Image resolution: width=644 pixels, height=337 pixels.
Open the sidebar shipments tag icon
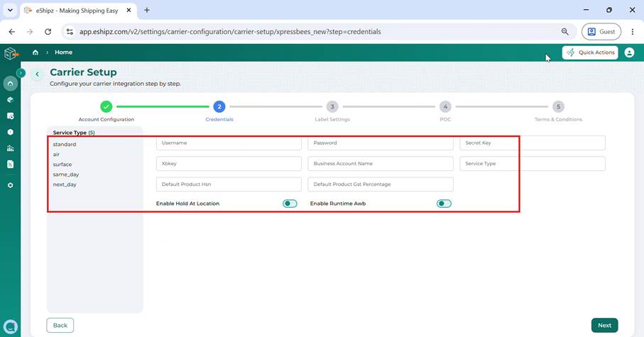(10, 100)
